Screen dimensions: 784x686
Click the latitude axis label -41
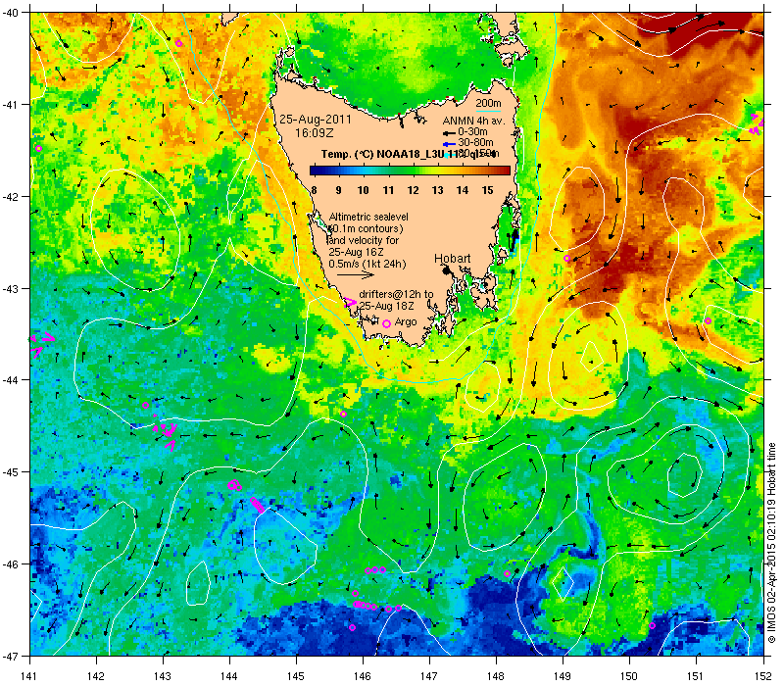pos(9,105)
